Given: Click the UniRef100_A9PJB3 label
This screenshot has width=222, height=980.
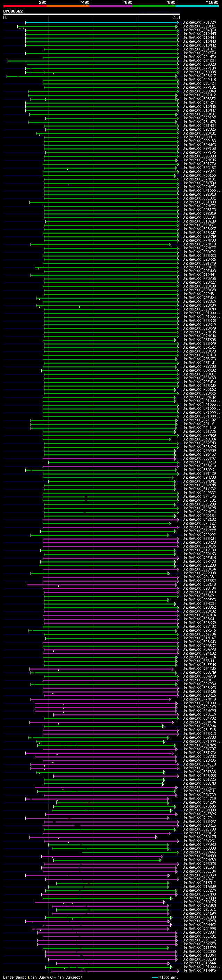Looking at the screenshot, I should click(199, 141).
